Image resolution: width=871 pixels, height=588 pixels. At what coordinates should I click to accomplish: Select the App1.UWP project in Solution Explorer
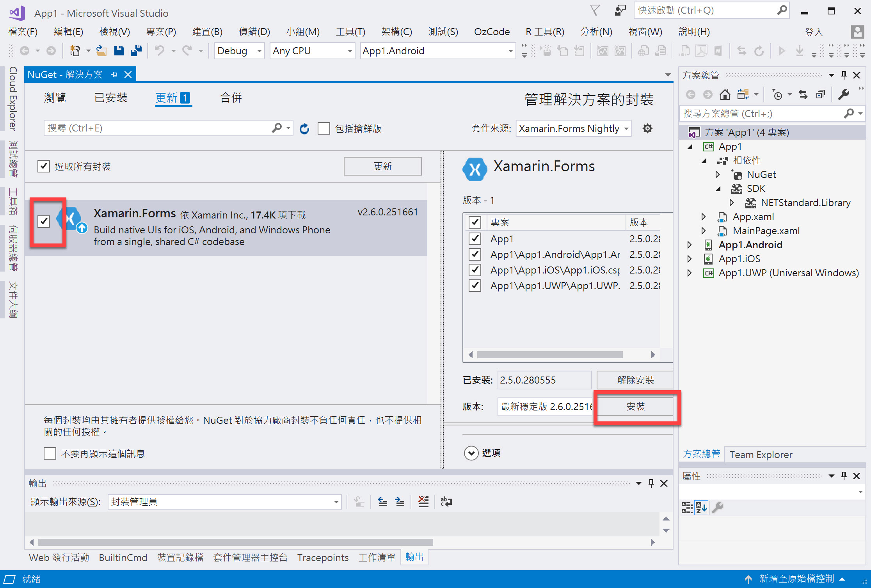click(x=789, y=273)
